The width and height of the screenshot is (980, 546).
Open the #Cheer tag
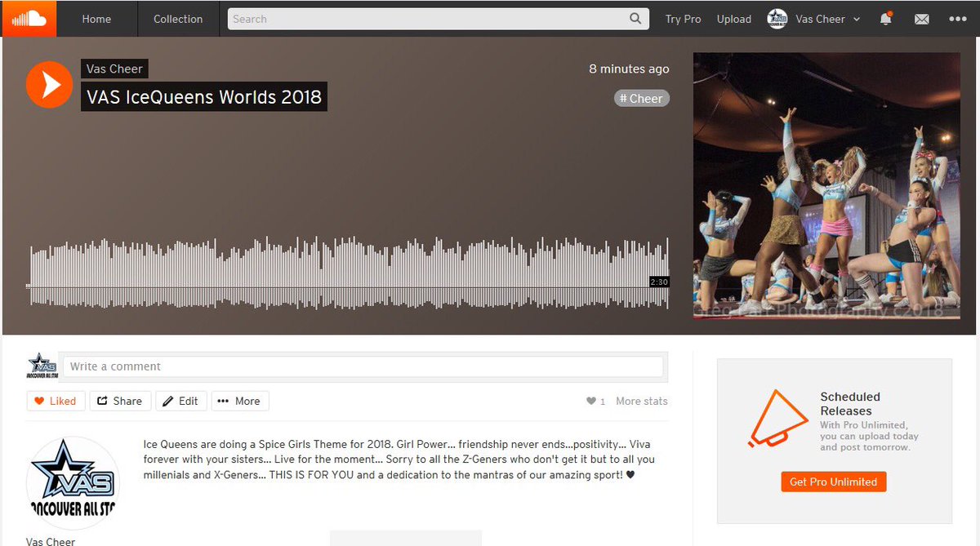pyautogui.click(x=641, y=98)
